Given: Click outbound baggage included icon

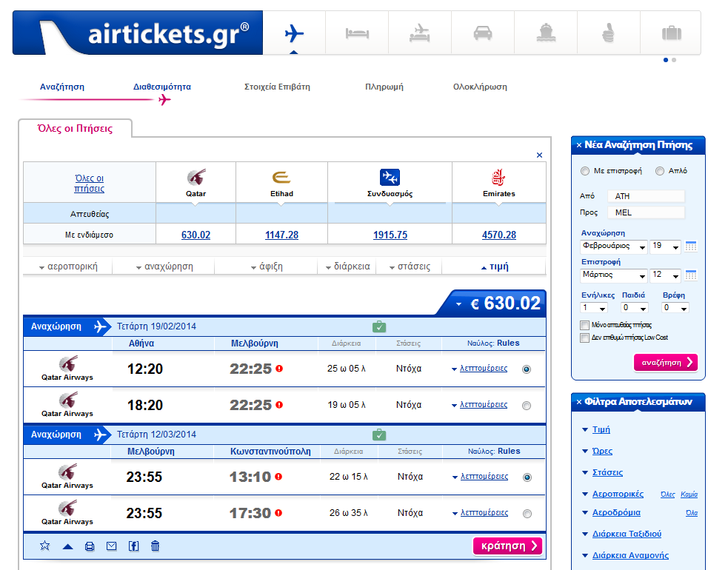Looking at the screenshot, I should coord(379,326).
